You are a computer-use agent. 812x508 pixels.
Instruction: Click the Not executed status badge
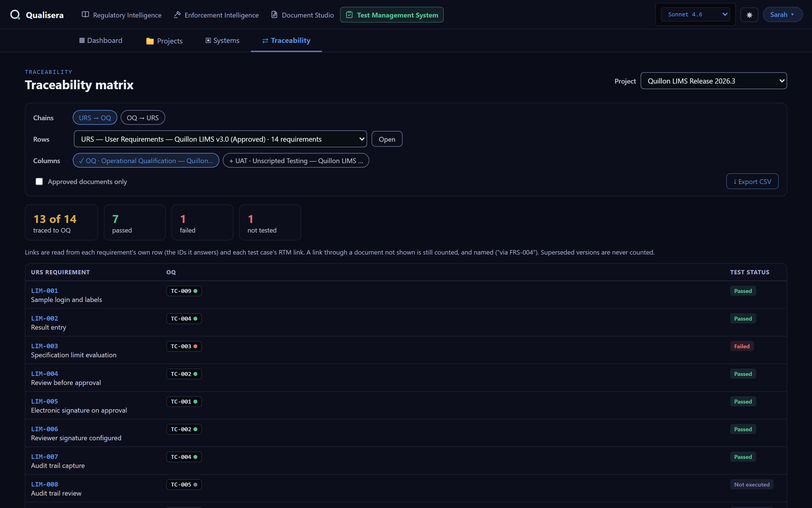752,485
